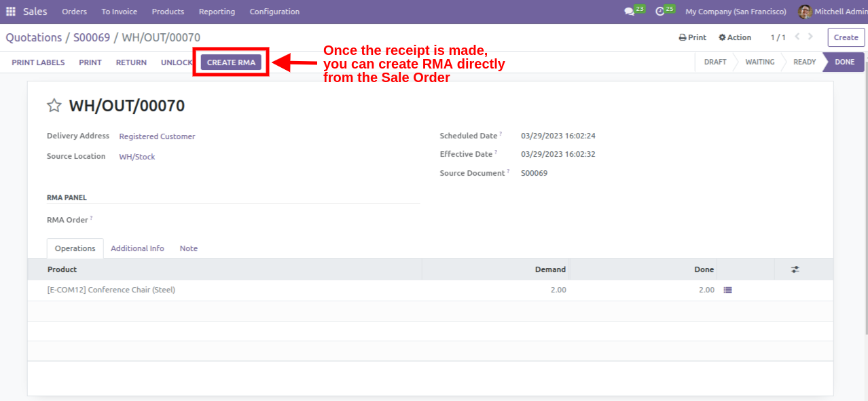Screen dimensions: 868x401
Task: Mark WH/OUT/00070 as favorite with the star
Action: click(54, 106)
